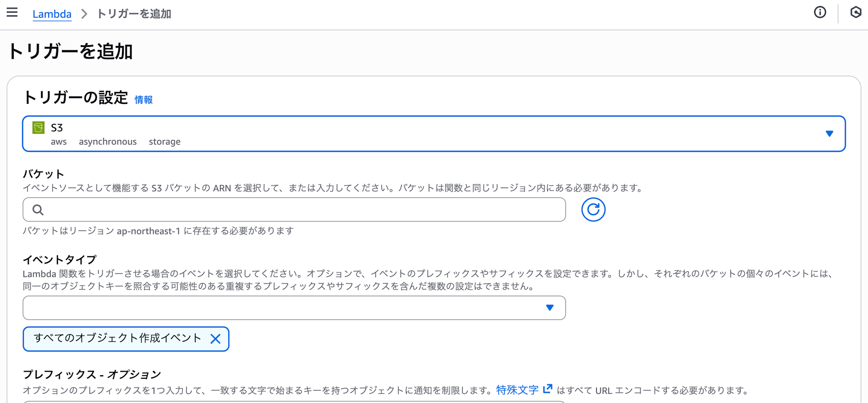The height and width of the screenshot is (403, 868).
Task: Click the magnifier icon in the bucket search field
Action: 38,209
